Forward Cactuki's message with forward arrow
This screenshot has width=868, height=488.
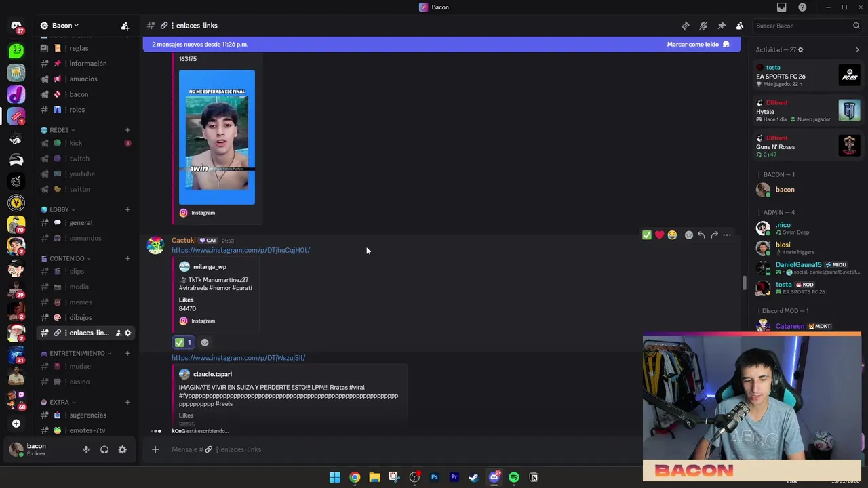click(714, 235)
